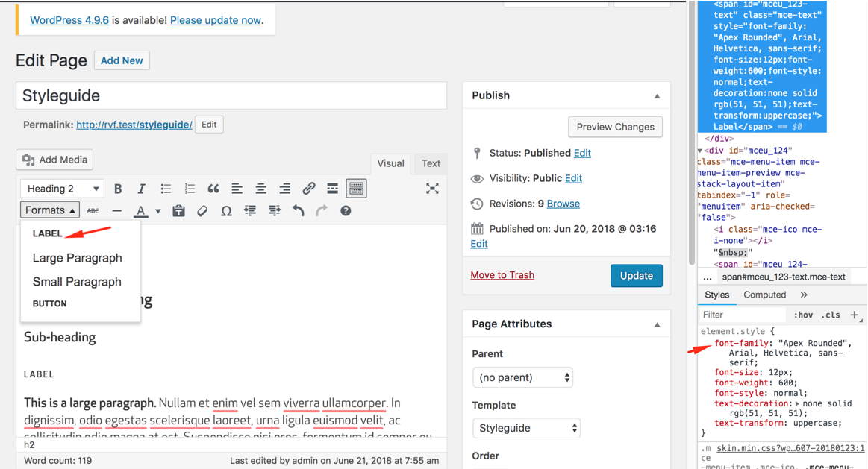
Task: Clear formatting with eraser icon
Action: coord(202,211)
